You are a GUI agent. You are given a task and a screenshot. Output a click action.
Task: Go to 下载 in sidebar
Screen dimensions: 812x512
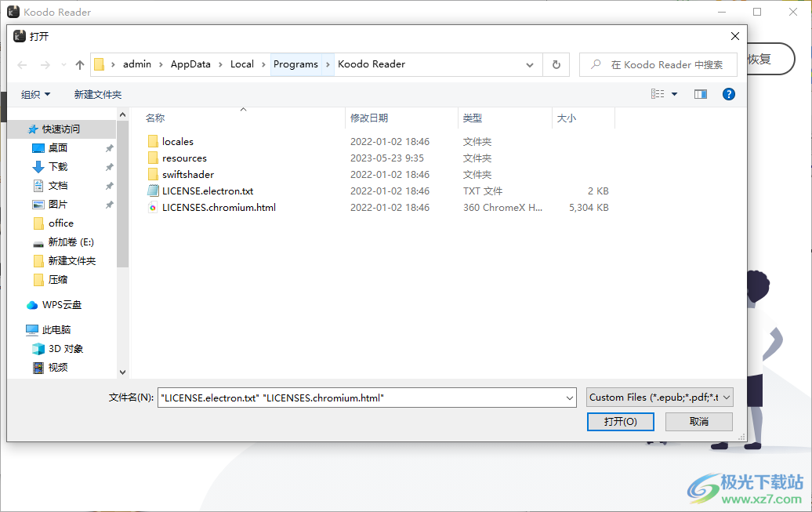(x=58, y=167)
